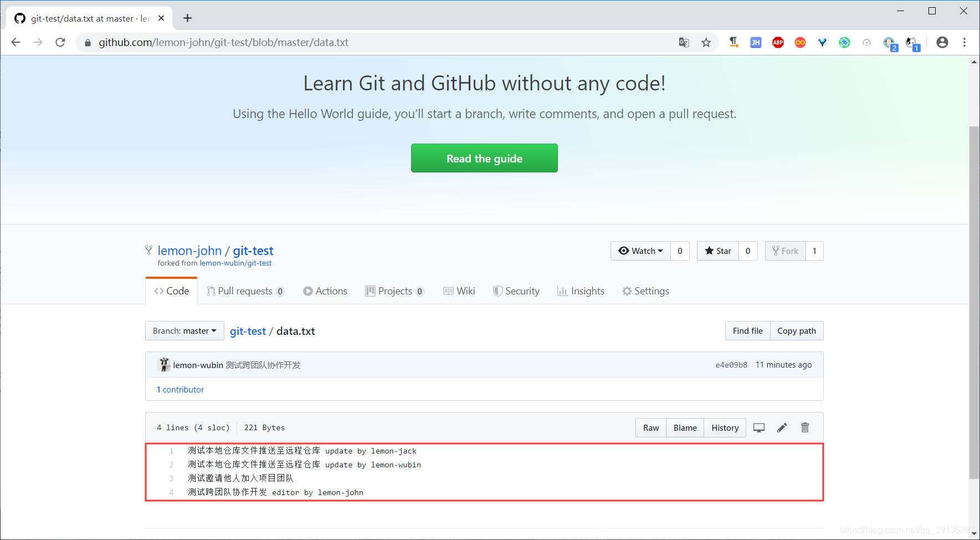This screenshot has height=540, width=980.
Task: Click the Read the guide button
Action: coord(484,158)
